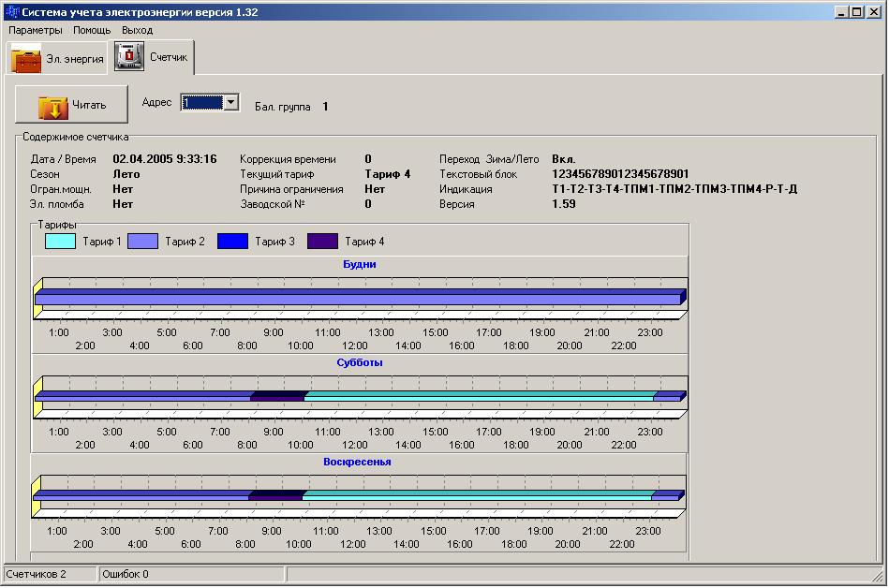Click the dark Тариф 4 segment in Субботы
The image size is (889, 588).
click(277, 396)
